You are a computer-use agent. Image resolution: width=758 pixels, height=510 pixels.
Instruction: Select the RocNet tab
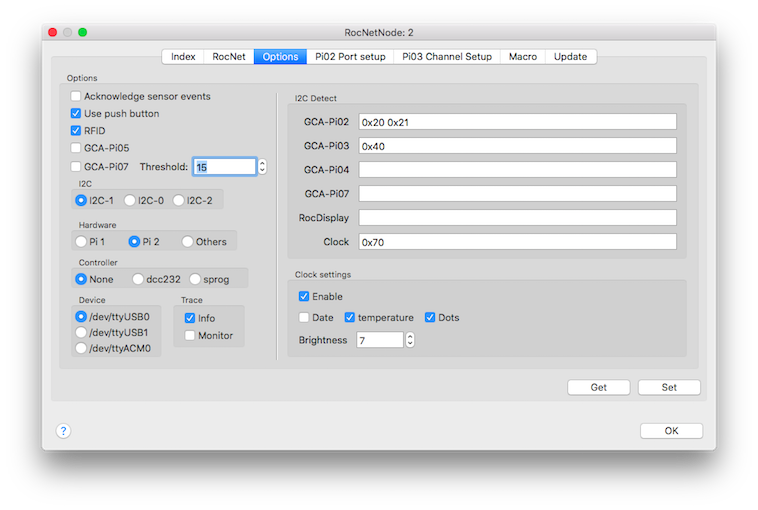(x=229, y=57)
